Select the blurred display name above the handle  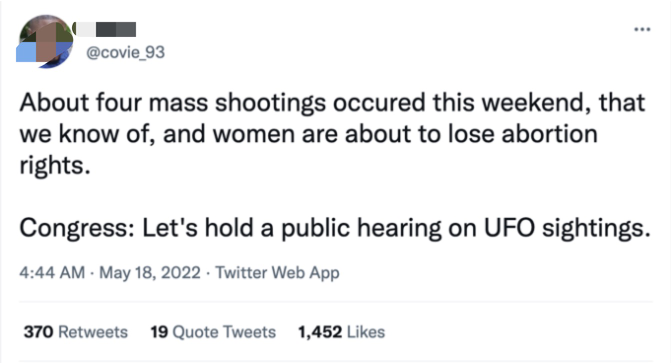105,29
